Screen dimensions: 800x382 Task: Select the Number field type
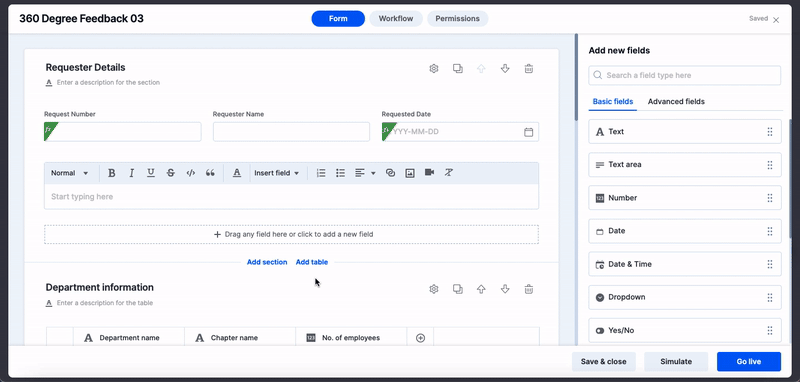[685, 198]
